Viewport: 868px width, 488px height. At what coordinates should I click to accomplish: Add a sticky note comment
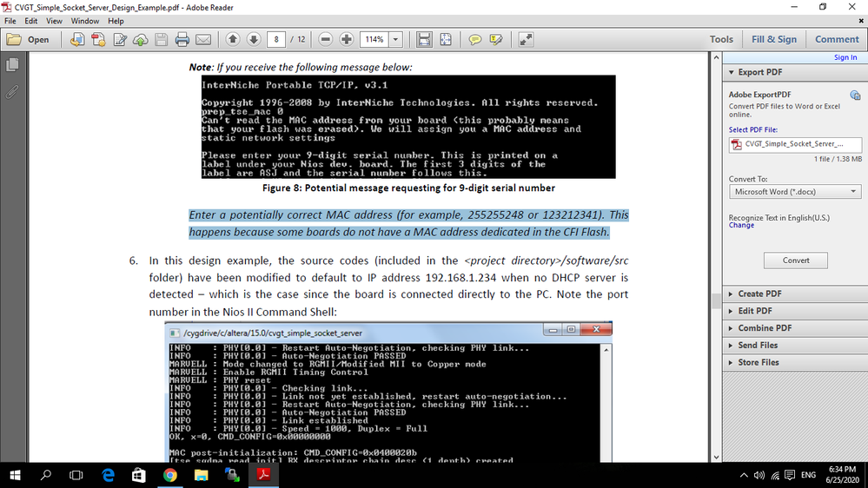pos(475,39)
